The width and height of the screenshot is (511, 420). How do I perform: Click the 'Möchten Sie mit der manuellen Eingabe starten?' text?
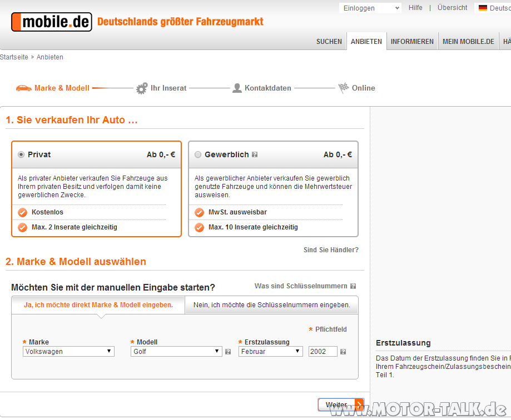113,287
